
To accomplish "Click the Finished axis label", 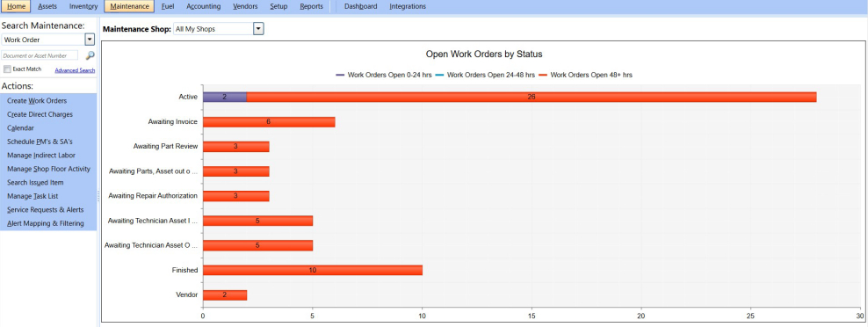I will coord(184,270).
